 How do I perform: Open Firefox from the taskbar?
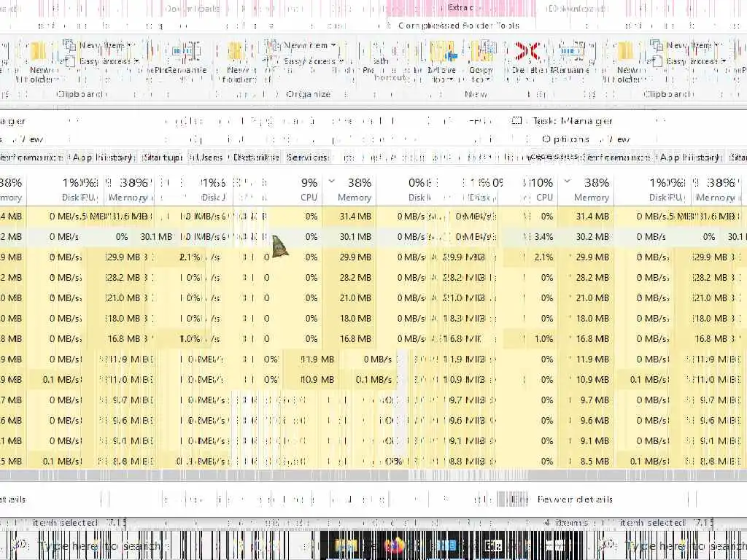click(x=395, y=545)
